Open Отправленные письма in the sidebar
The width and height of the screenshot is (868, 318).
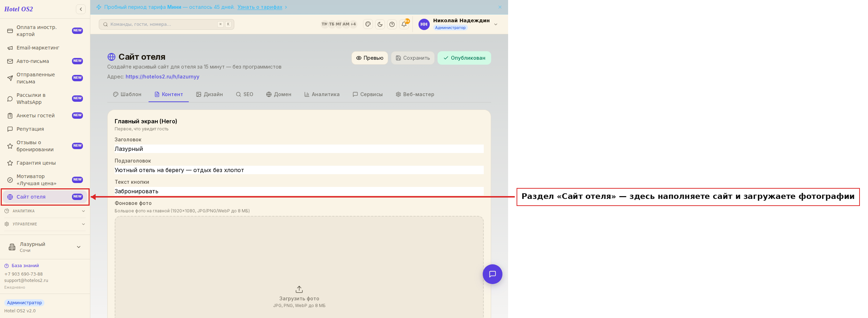point(45,78)
